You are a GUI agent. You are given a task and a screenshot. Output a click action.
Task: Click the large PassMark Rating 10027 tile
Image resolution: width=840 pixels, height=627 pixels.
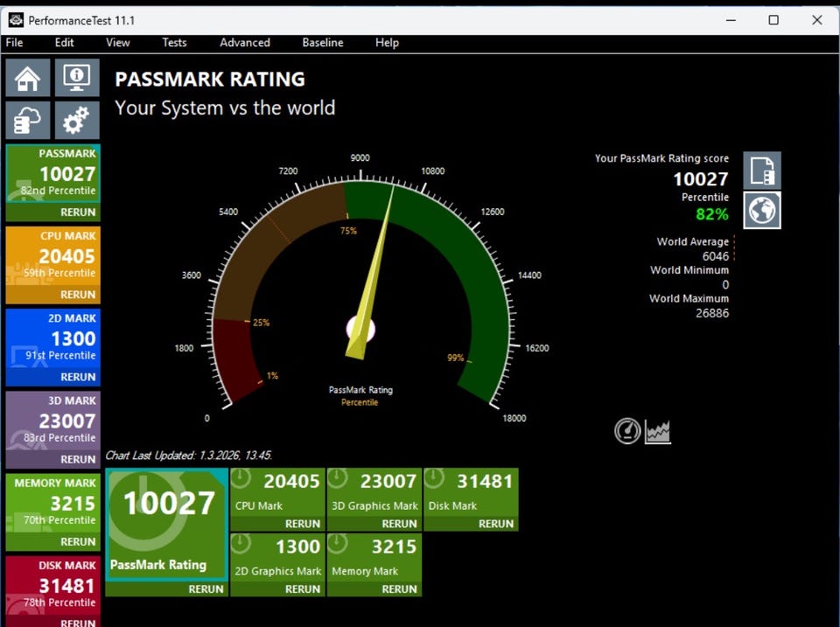[x=166, y=525]
